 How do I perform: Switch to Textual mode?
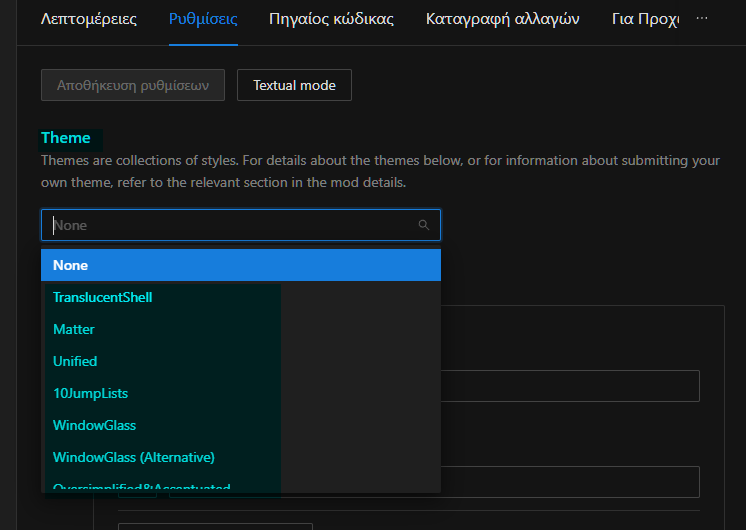point(294,85)
